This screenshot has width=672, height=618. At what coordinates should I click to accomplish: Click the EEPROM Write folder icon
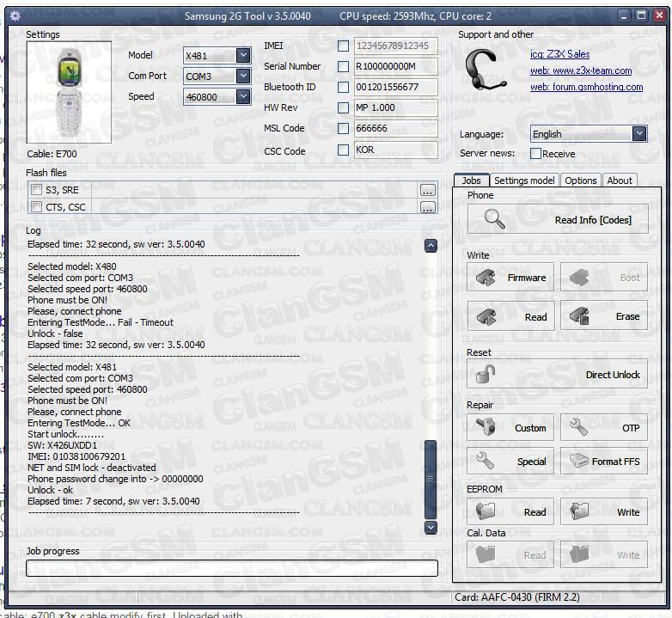tap(579, 511)
